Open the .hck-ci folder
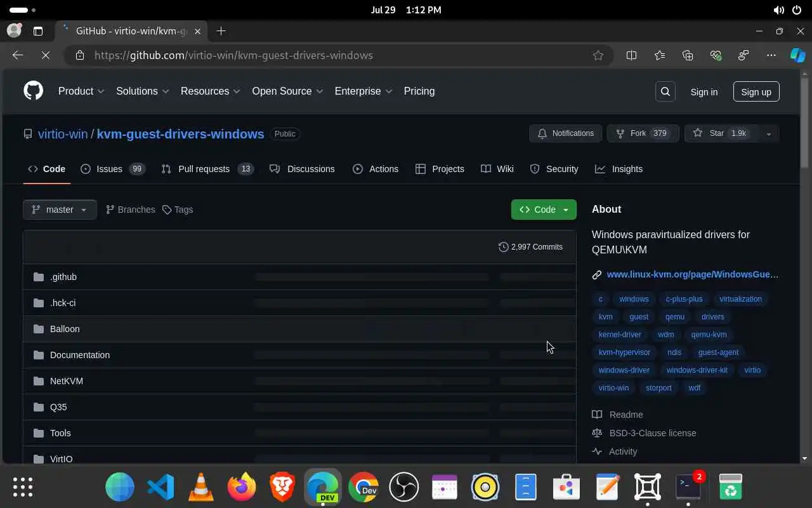Screen dimensions: 812x508 [63, 303]
